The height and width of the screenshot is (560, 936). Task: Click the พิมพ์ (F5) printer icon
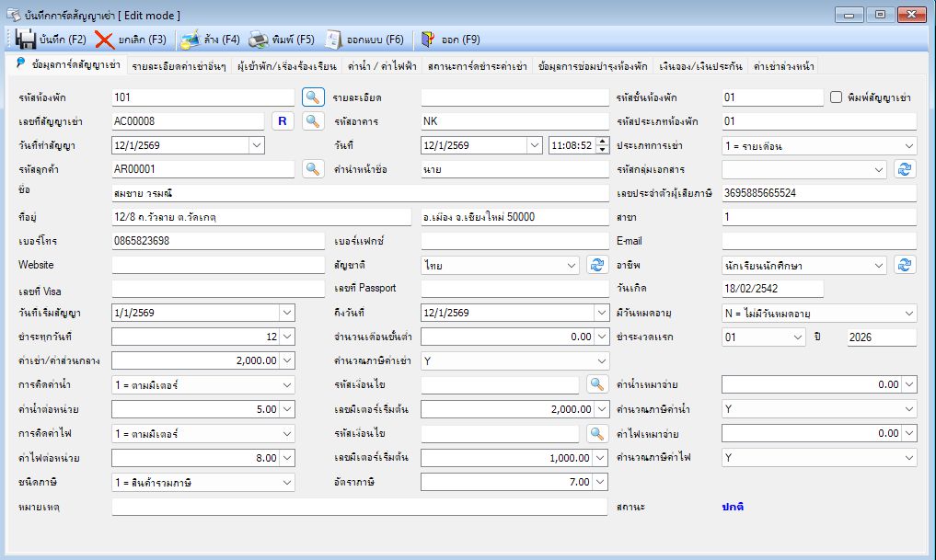(258, 40)
